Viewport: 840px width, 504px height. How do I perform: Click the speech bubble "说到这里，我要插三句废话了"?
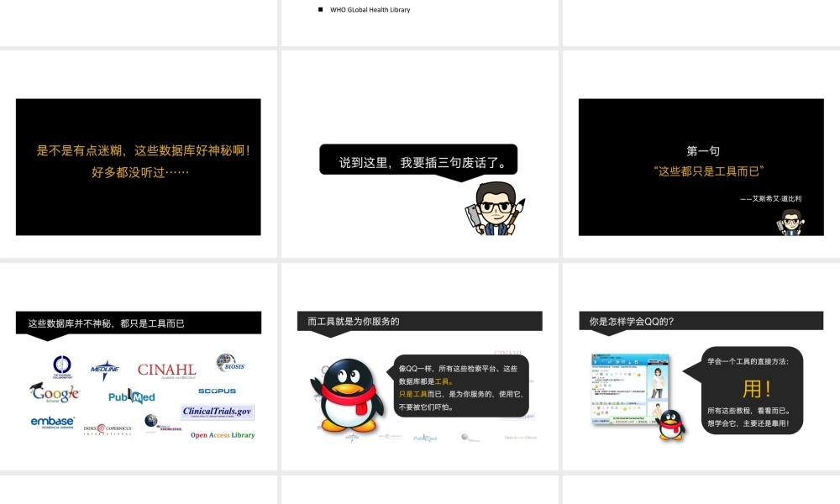[x=417, y=162]
